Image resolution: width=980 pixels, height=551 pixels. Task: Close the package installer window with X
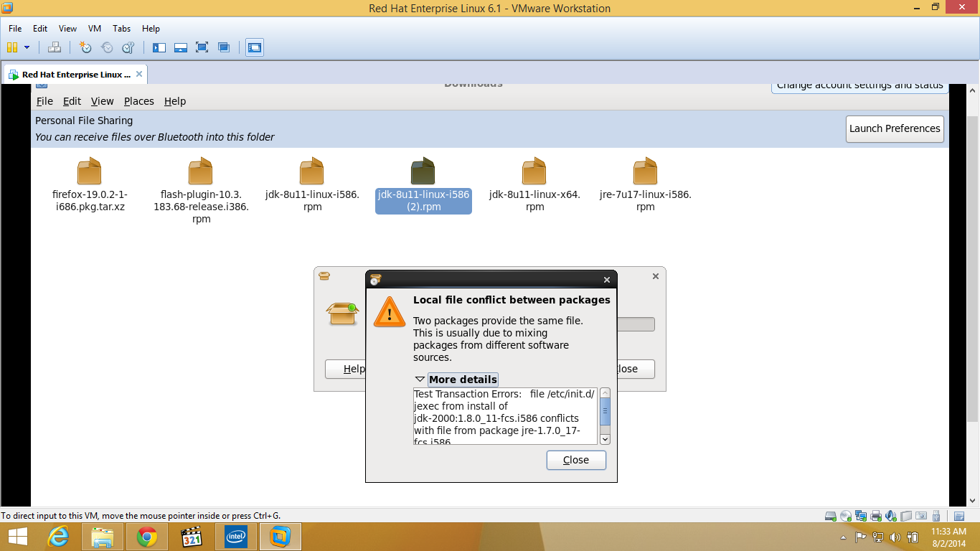click(655, 275)
